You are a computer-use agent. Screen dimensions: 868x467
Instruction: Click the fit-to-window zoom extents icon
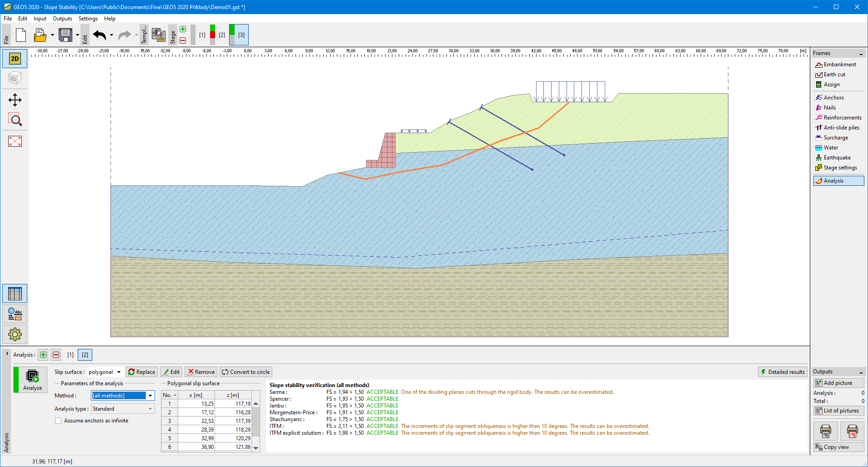click(x=15, y=141)
